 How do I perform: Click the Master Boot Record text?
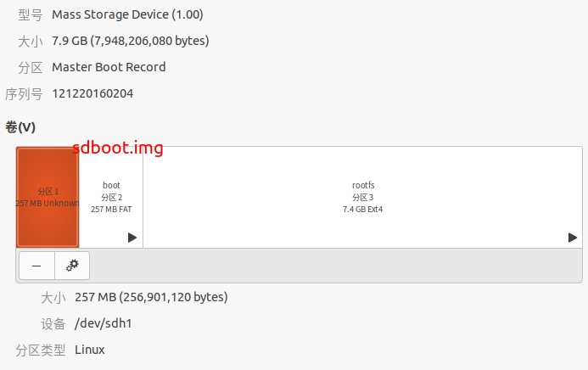(x=109, y=67)
